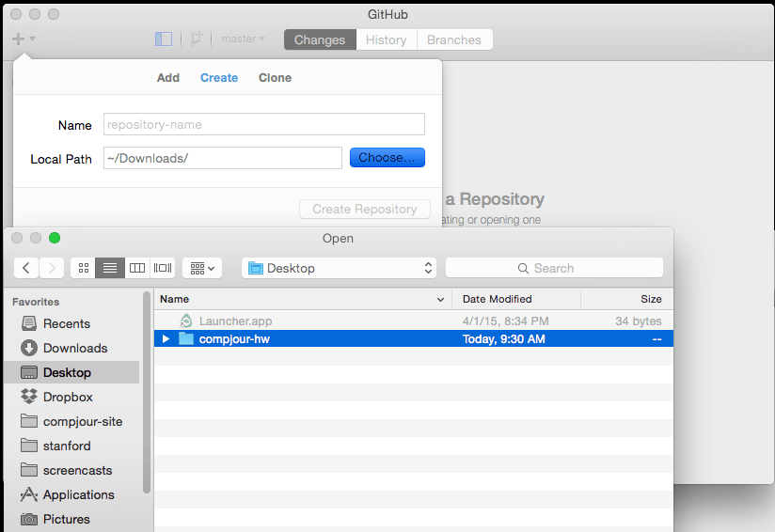Select the compjour-hw folder row

414,339
